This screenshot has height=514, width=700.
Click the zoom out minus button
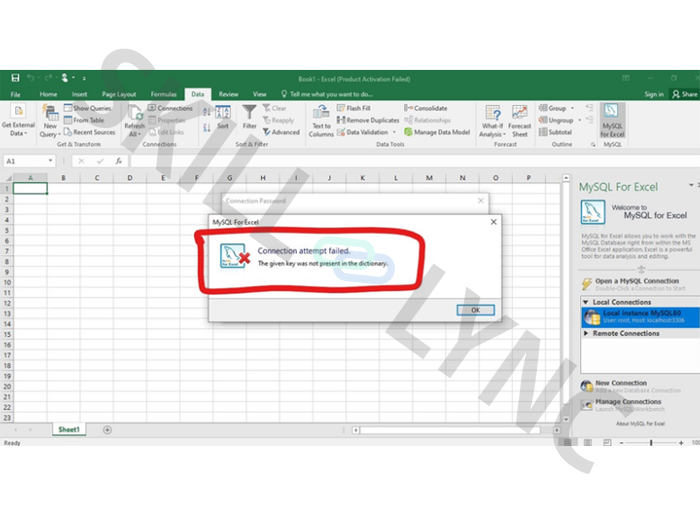tap(621, 443)
